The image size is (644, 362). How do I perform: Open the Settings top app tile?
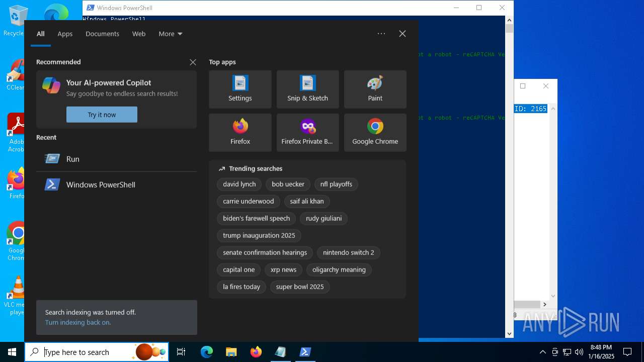click(x=240, y=89)
